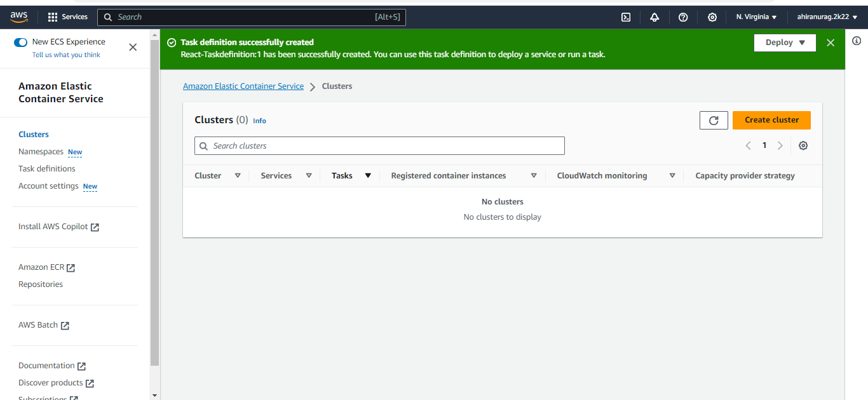This screenshot has width=868, height=400.
Task: Select Clusters in the sidebar
Action: tap(34, 135)
